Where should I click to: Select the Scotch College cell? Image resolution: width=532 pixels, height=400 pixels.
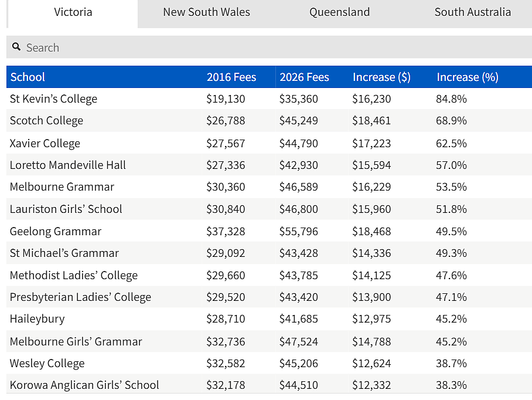tap(46, 121)
